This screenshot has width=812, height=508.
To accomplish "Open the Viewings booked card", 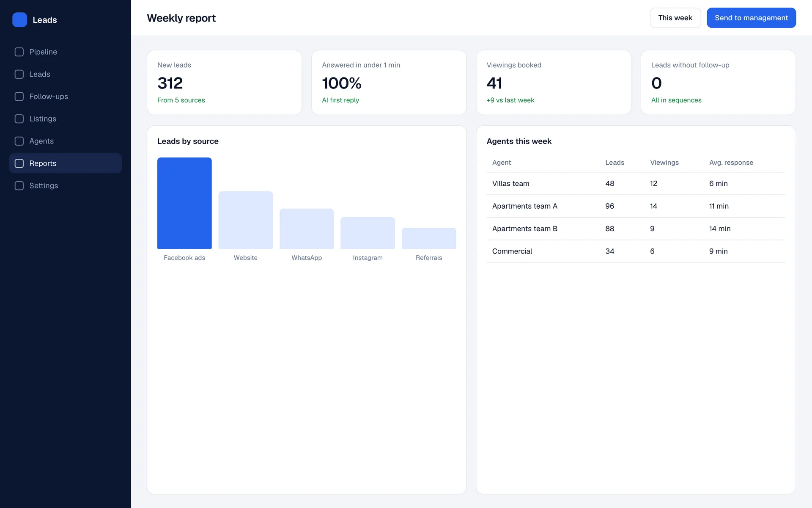I will coord(554,83).
